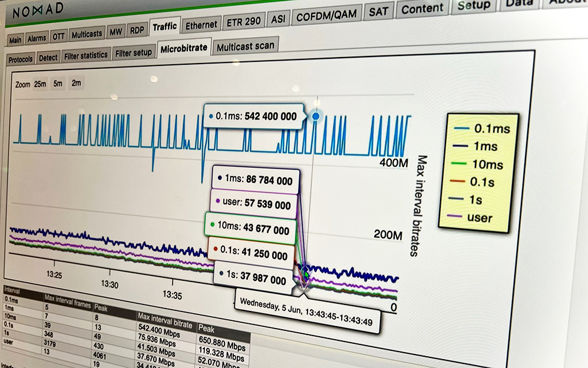
Task: Click the Interval table column header
Action: tap(12, 290)
